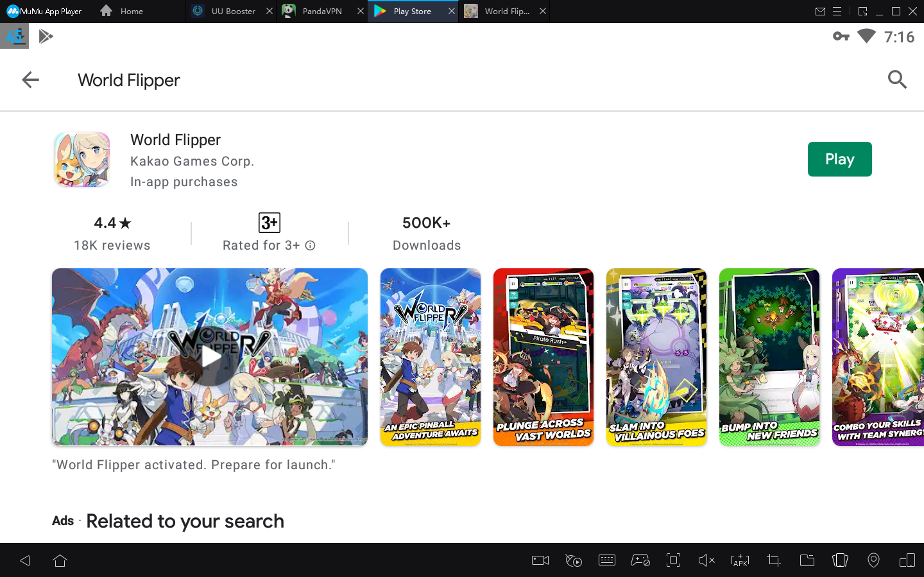The height and width of the screenshot is (577, 924).
Task: Open the gamepad settings icon
Action: coord(640,560)
